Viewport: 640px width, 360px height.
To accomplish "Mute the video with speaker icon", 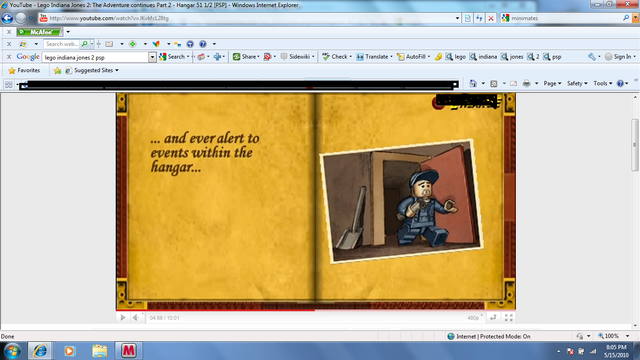I will coord(136,318).
